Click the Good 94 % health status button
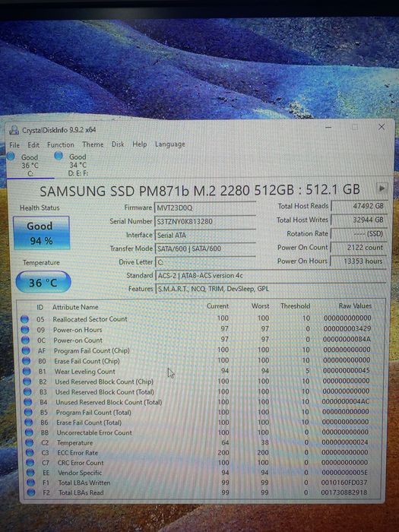 pyautogui.click(x=41, y=233)
